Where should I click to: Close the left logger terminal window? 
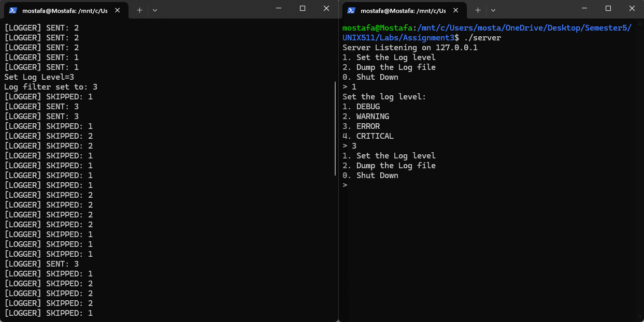pyautogui.click(x=326, y=9)
